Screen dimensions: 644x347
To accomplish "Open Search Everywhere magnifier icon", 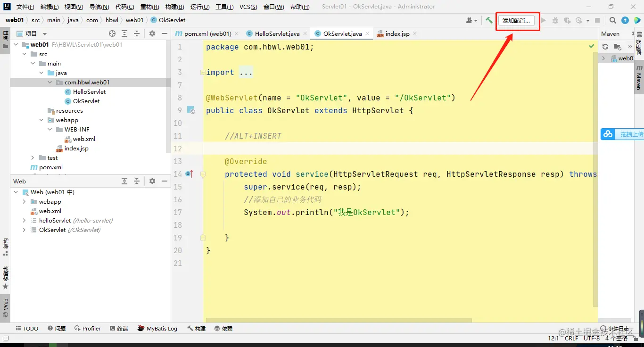I will coord(612,20).
